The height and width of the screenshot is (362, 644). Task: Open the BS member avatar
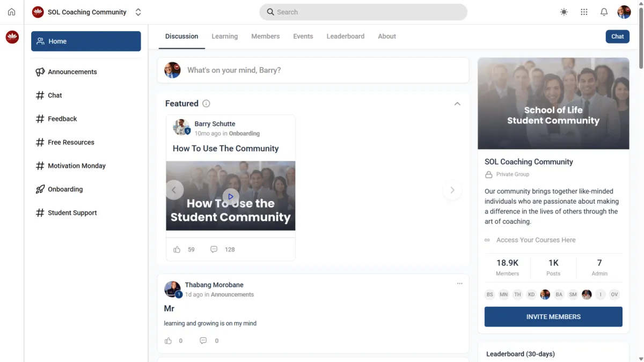click(x=489, y=294)
